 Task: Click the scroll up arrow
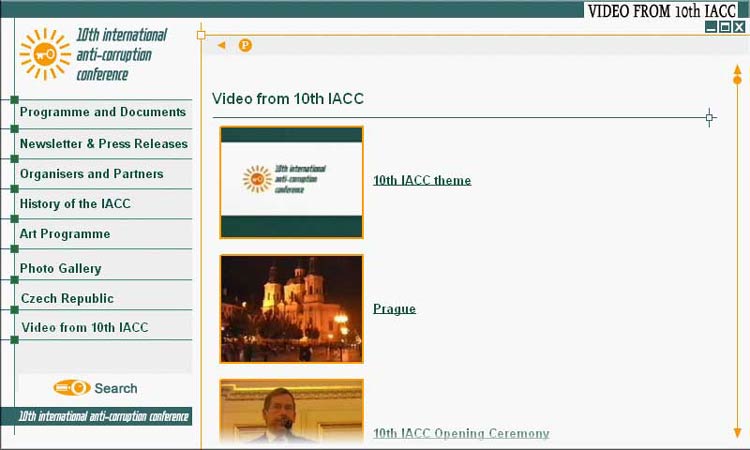pos(738,69)
